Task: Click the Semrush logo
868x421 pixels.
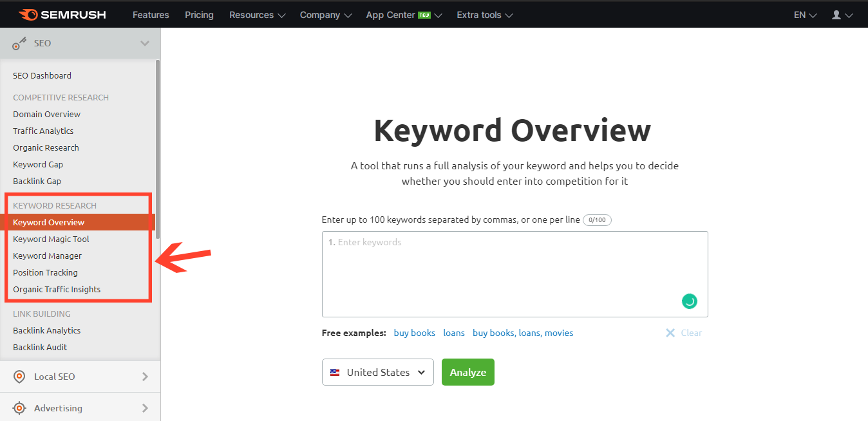Action: (62, 14)
